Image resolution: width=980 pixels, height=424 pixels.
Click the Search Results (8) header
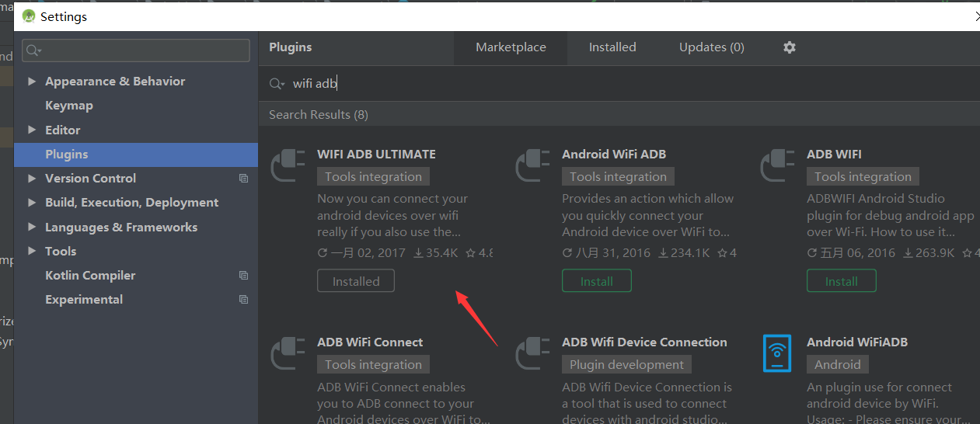(x=319, y=115)
